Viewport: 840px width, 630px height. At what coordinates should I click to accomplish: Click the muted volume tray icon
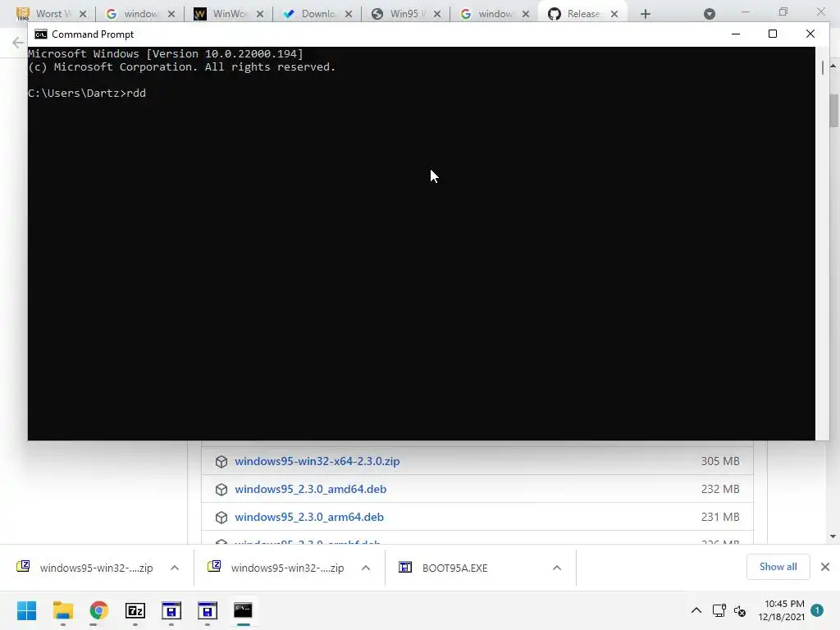740,610
